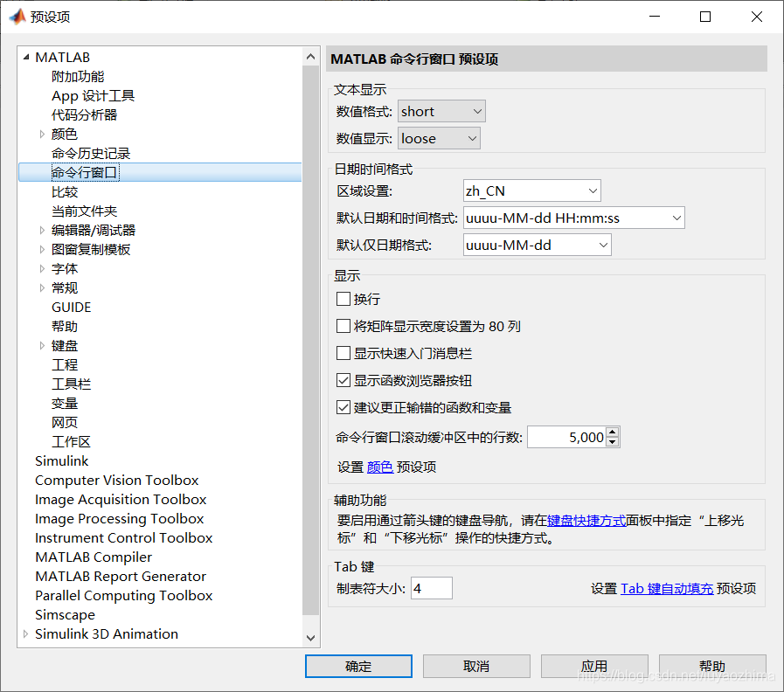Select Parallel Computing Toolbox

[x=124, y=596]
